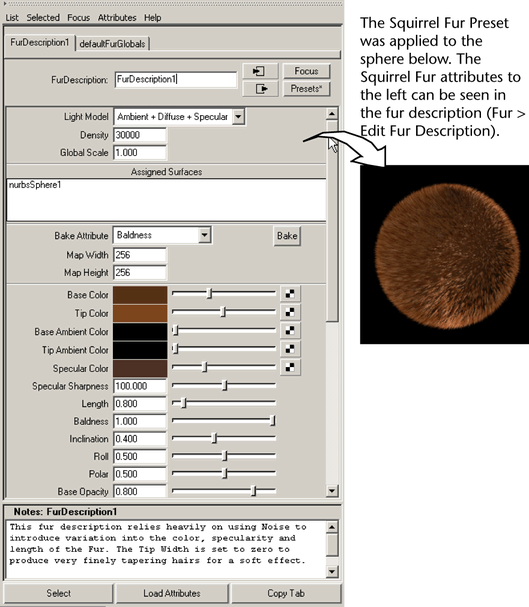Screen dimensions: 529x607
Task: Open the Attributes menu
Action: point(117,18)
